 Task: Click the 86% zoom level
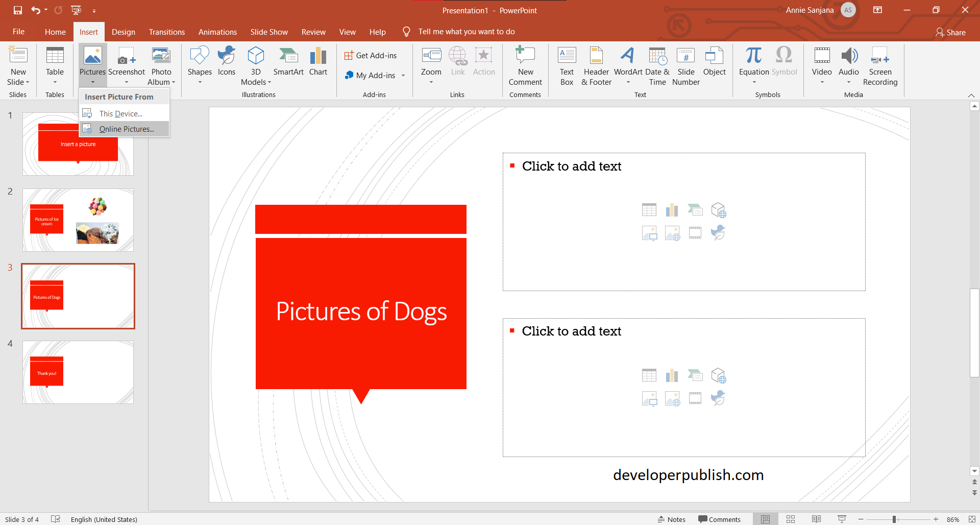[952, 519]
